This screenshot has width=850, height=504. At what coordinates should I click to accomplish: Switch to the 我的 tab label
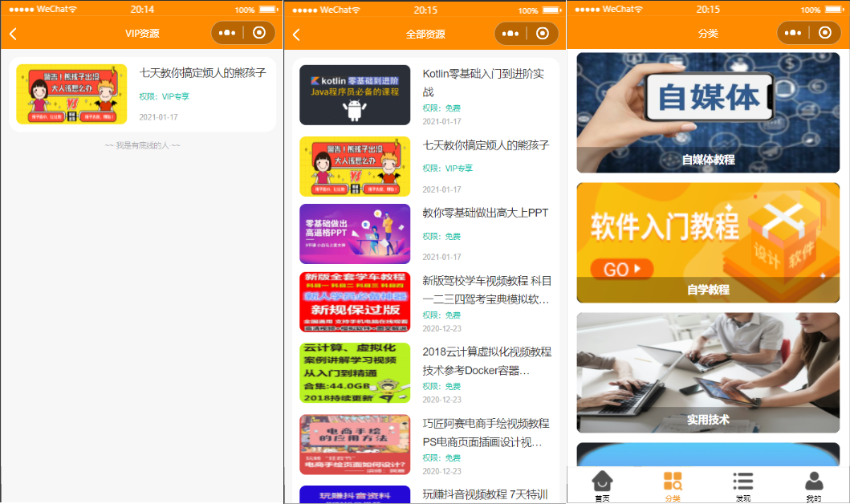click(x=814, y=498)
